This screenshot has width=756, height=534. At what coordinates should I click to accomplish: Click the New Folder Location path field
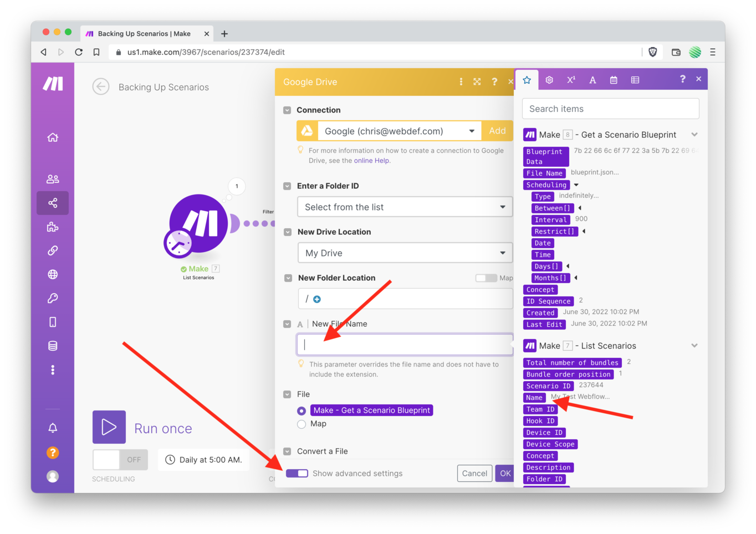[405, 299]
